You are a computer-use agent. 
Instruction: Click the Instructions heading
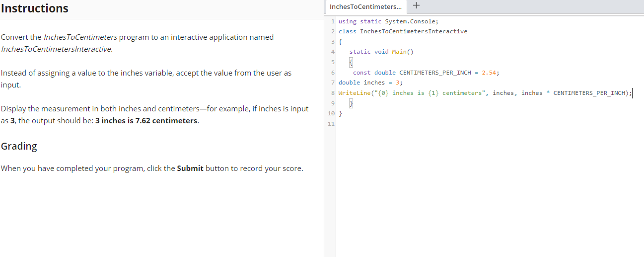pos(35,8)
